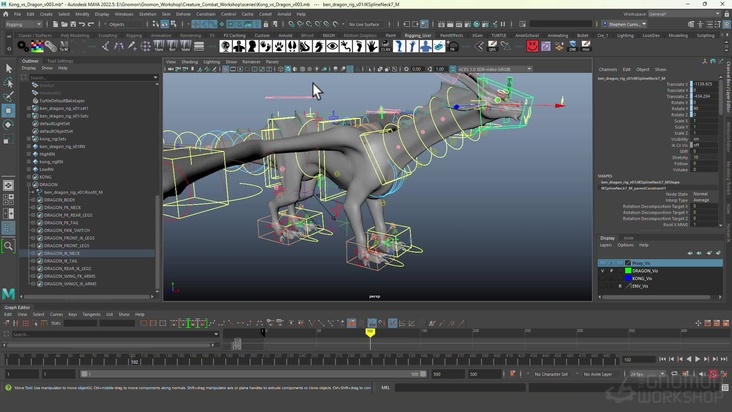Switch to the Rigging_User shelf tab
The image size is (732, 412).
tap(417, 35)
